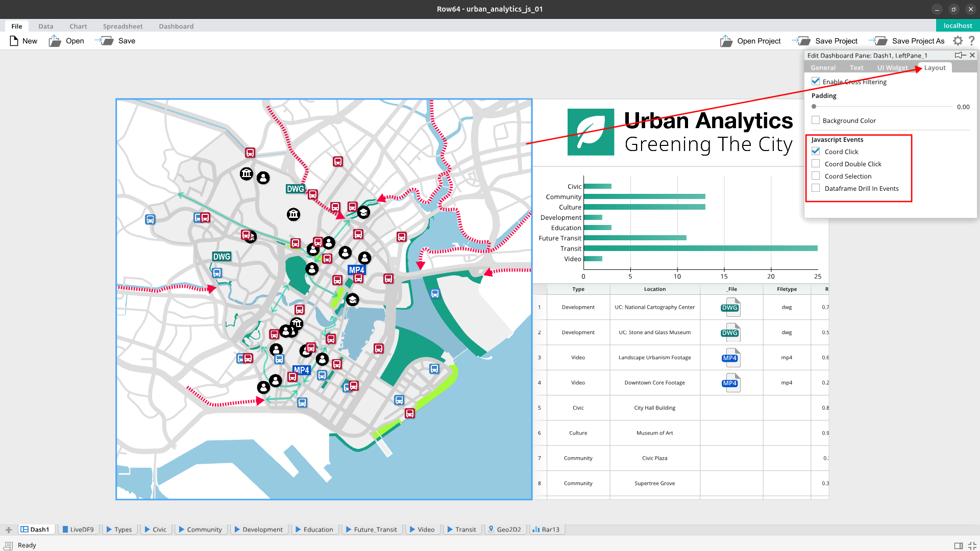Open settings via the gear icon
This screenshot has height=551, width=980.
958,41
